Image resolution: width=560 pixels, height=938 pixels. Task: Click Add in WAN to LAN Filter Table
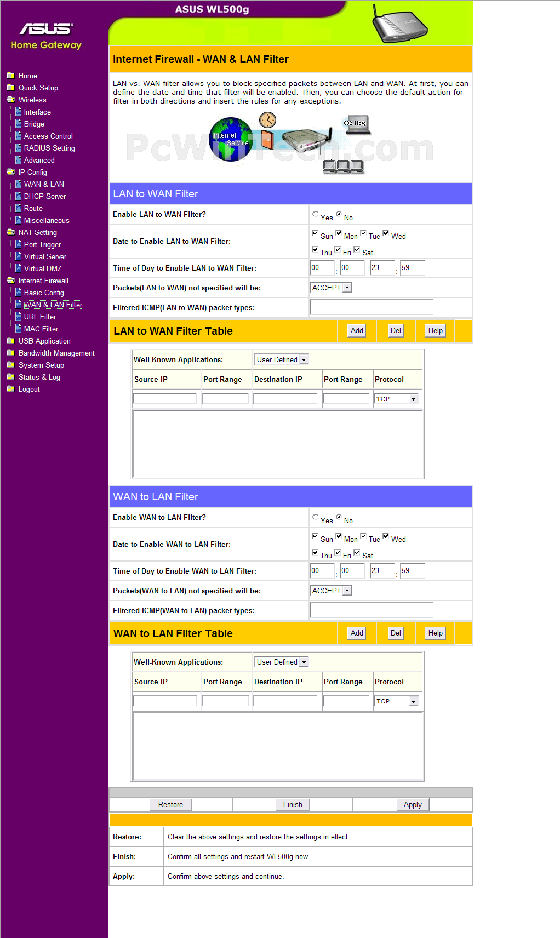point(357,633)
